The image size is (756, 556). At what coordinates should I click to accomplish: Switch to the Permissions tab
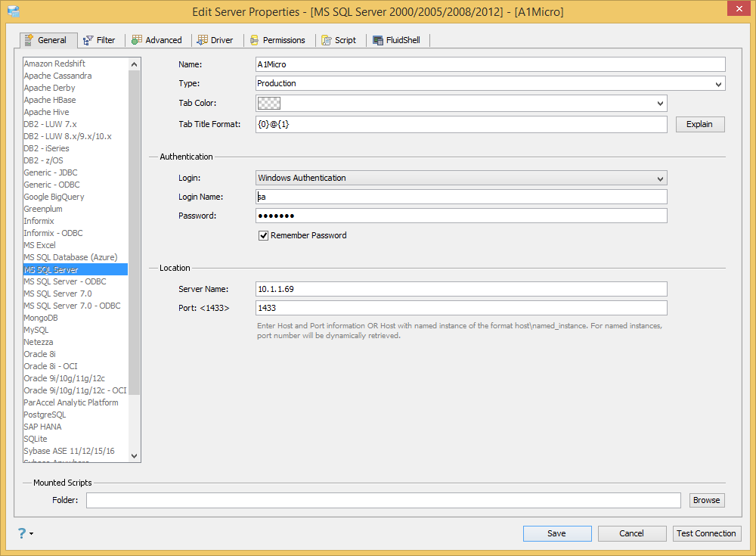[x=277, y=40]
